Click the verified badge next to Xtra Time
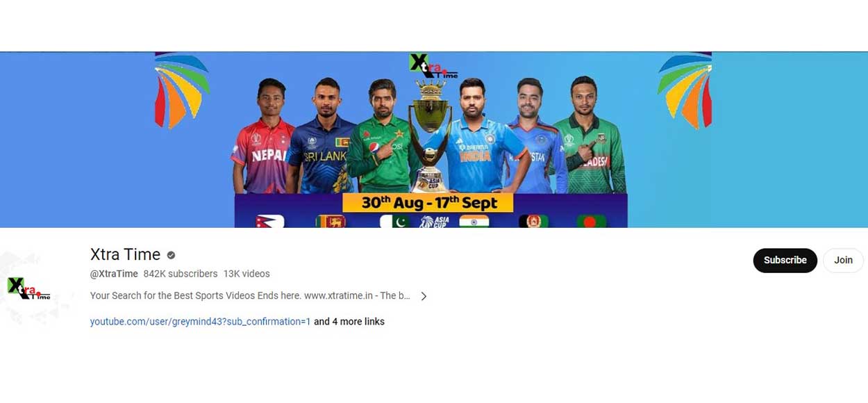Viewport: 868px width, 403px height. click(171, 255)
